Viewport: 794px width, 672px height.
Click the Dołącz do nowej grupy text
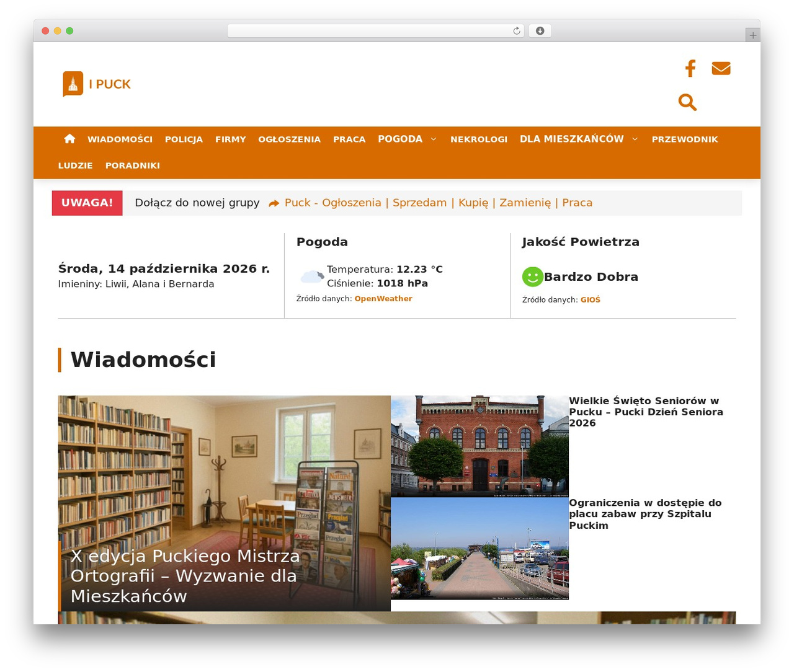pyautogui.click(x=197, y=203)
